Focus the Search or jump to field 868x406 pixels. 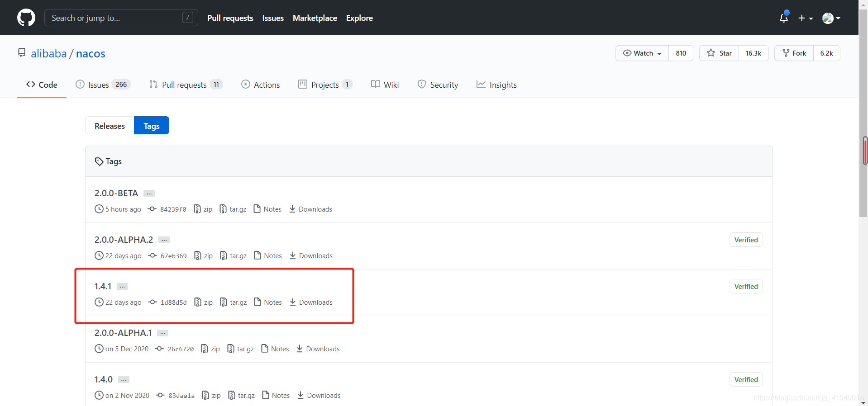coord(121,18)
